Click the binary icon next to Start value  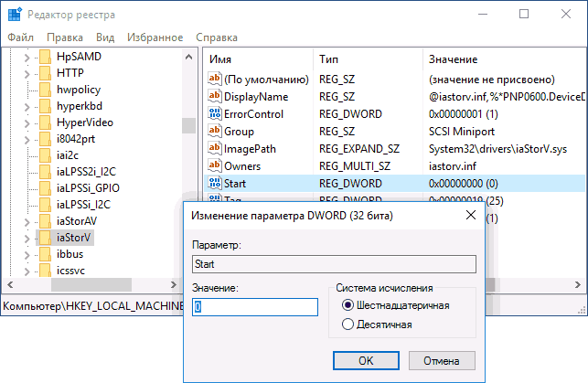[215, 184]
